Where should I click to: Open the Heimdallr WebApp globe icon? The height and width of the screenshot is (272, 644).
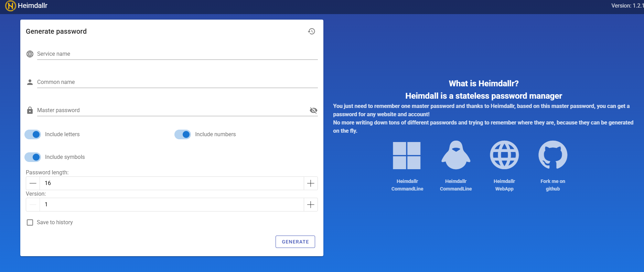[x=504, y=155]
